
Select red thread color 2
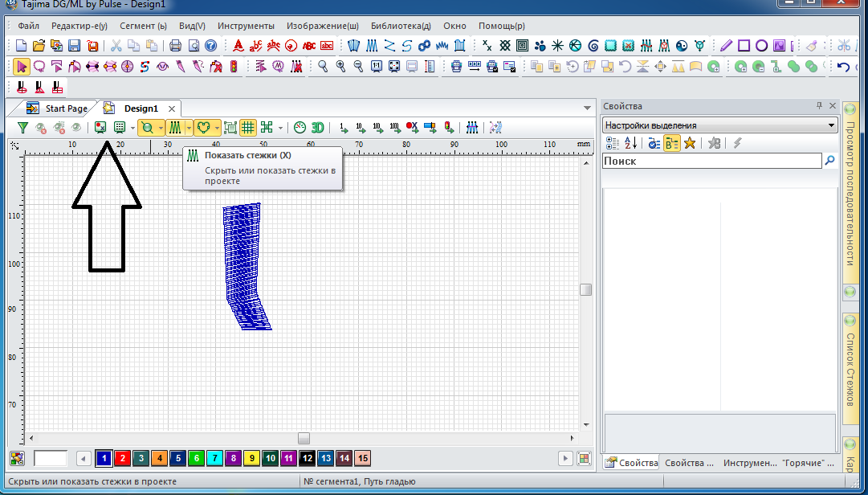point(121,458)
